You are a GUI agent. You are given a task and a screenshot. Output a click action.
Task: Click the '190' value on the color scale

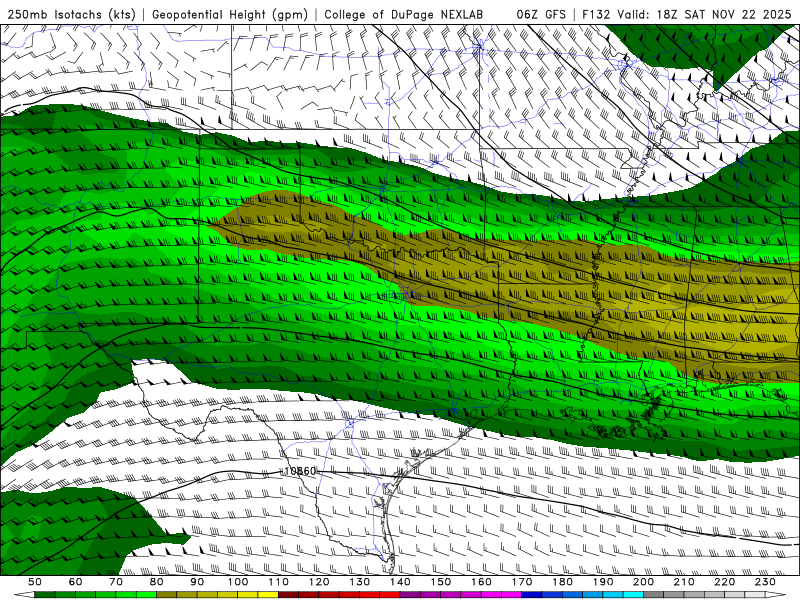pyautogui.click(x=603, y=582)
